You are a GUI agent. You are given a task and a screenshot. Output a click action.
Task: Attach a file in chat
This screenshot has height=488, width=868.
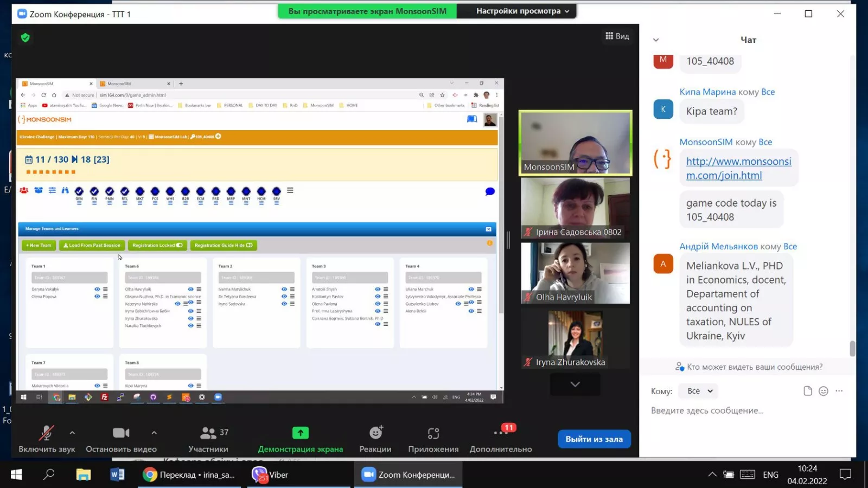tap(808, 391)
